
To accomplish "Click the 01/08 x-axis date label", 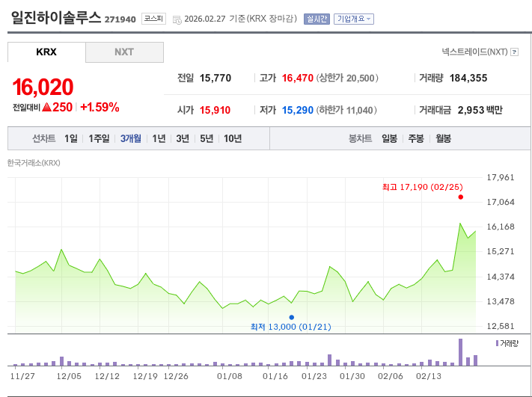I will pyautogui.click(x=230, y=376).
